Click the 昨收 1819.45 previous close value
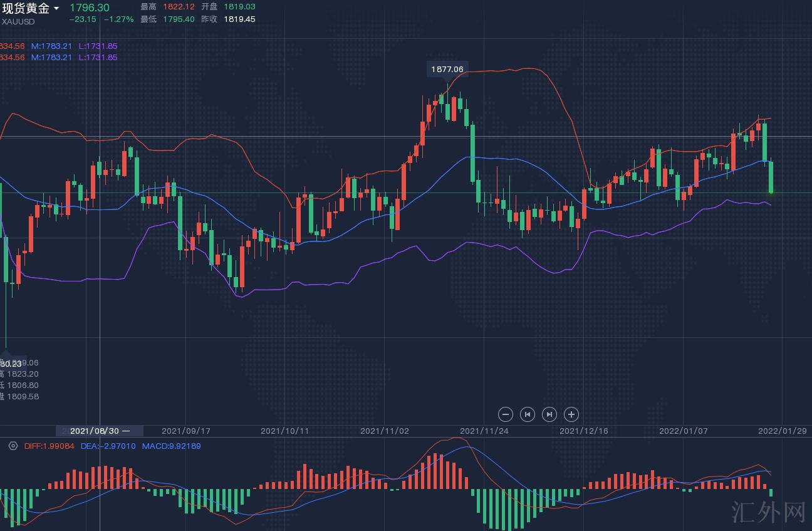Screen dimensions: 812x531 click(239, 19)
